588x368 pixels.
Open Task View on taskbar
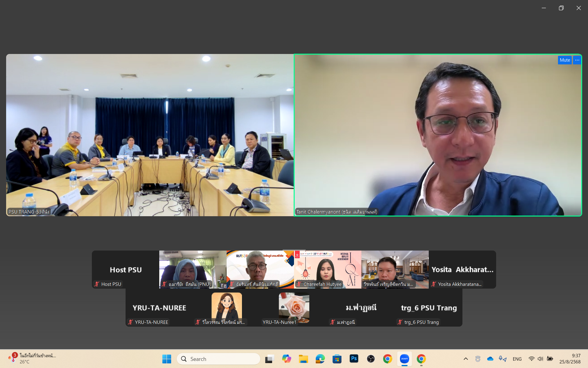(269, 359)
